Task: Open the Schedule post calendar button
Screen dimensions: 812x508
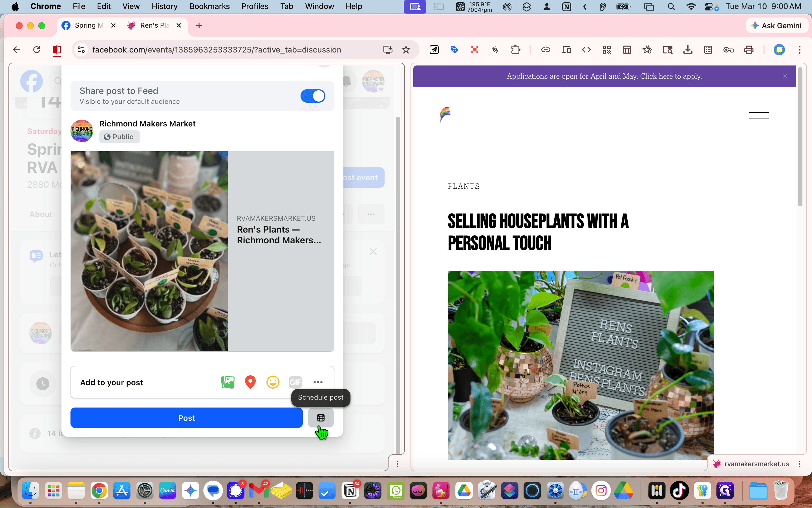Action: [321, 418]
